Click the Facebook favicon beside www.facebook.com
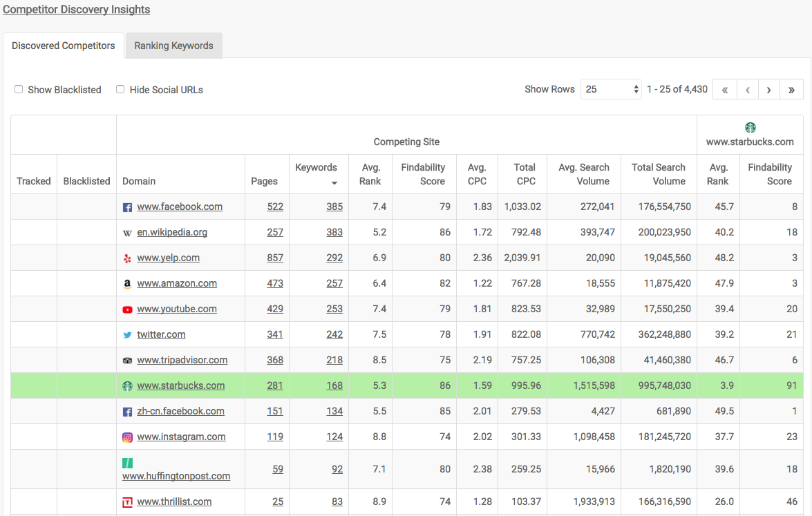The height and width of the screenshot is (516, 812). (x=127, y=207)
